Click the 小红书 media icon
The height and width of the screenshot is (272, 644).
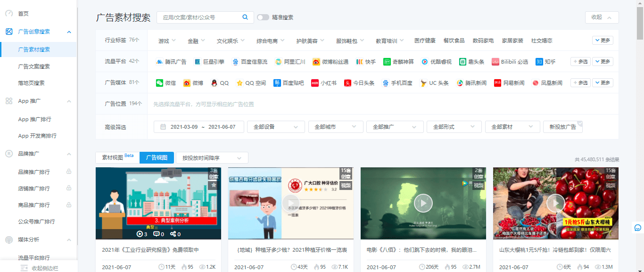[315, 83]
